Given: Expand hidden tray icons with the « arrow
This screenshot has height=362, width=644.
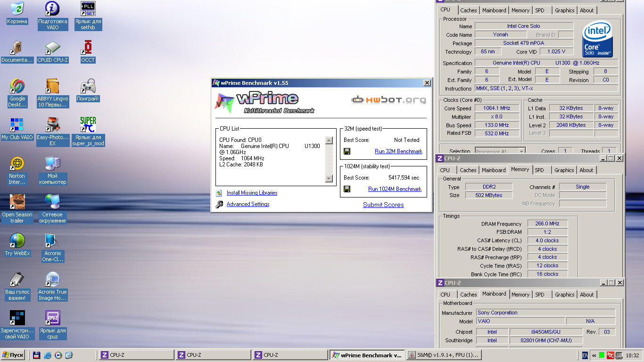Looking at the screenshot, I should tap(594, 355).
